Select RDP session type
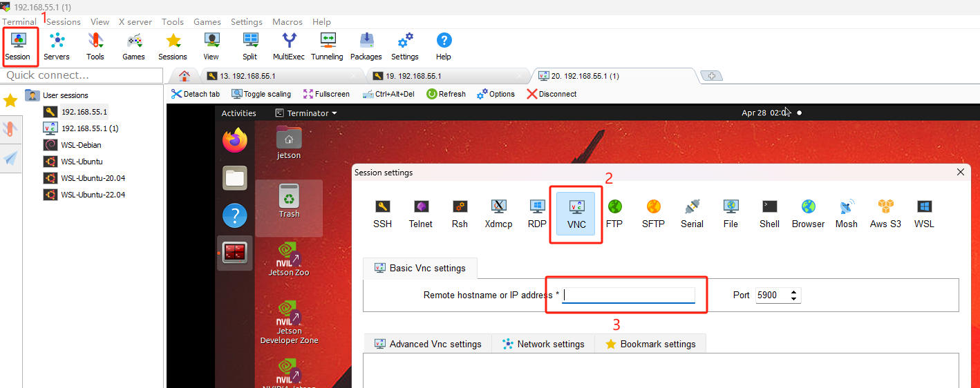 [x=537, y=214]
